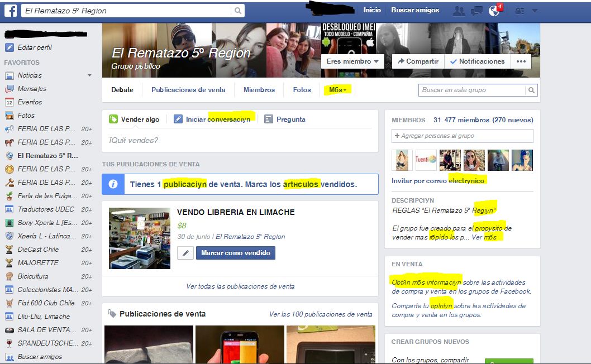Click the blue info icon
The width and height of the screenshot is (591, 364).
pyautogui.click(x=113, y=184)
